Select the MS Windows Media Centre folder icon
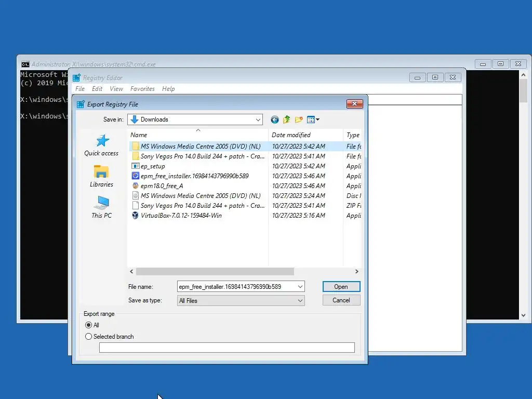The width and height of the screenshot is (532, 399). [136, 146]
